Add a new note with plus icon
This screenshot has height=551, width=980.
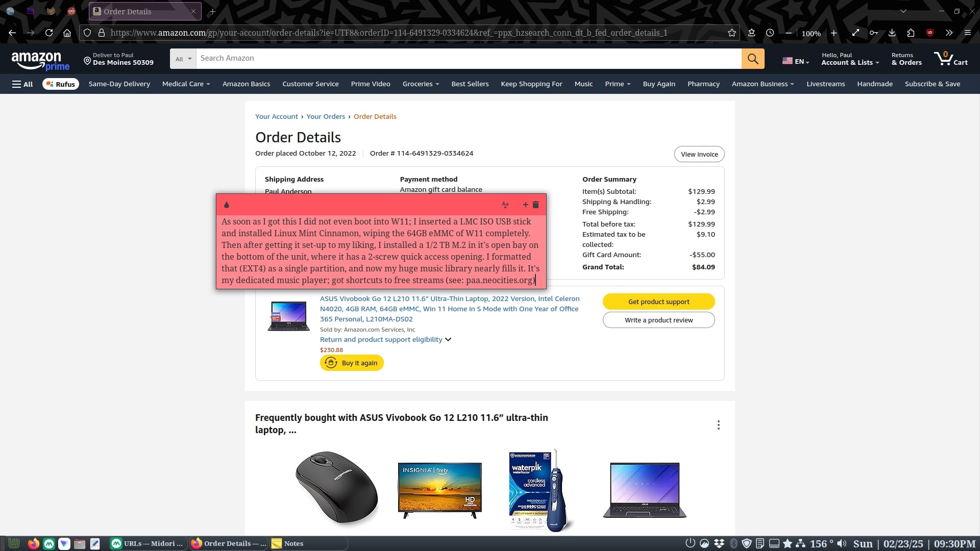coord(525,205)
